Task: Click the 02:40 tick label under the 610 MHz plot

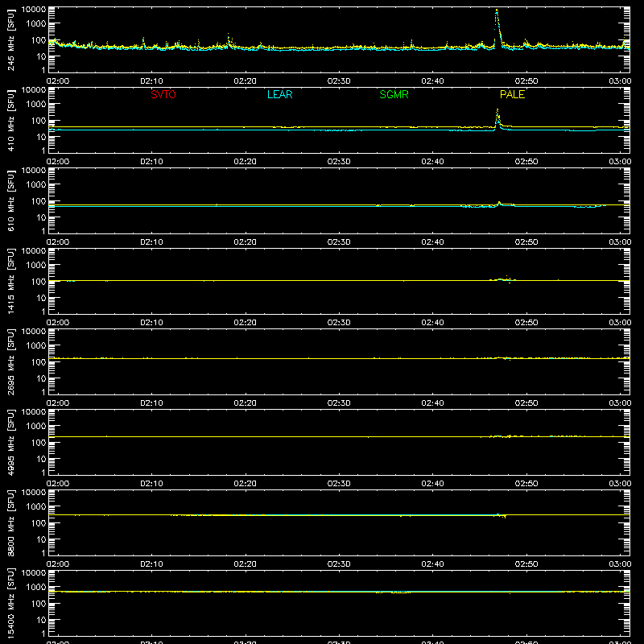Action: tap(432, 242)
